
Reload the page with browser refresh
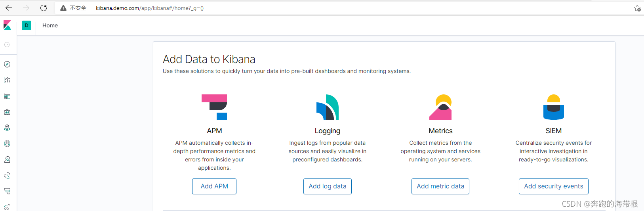pos(44,8)
